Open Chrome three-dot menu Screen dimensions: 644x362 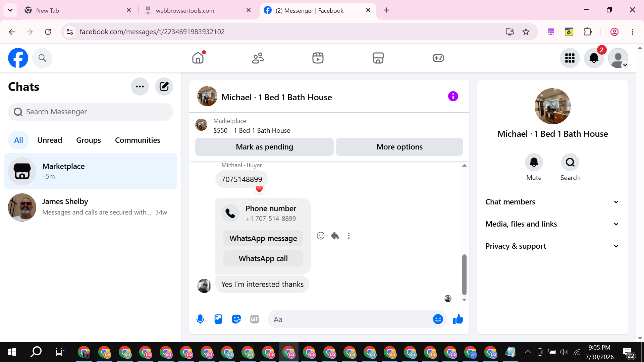(x=633, y=32)
